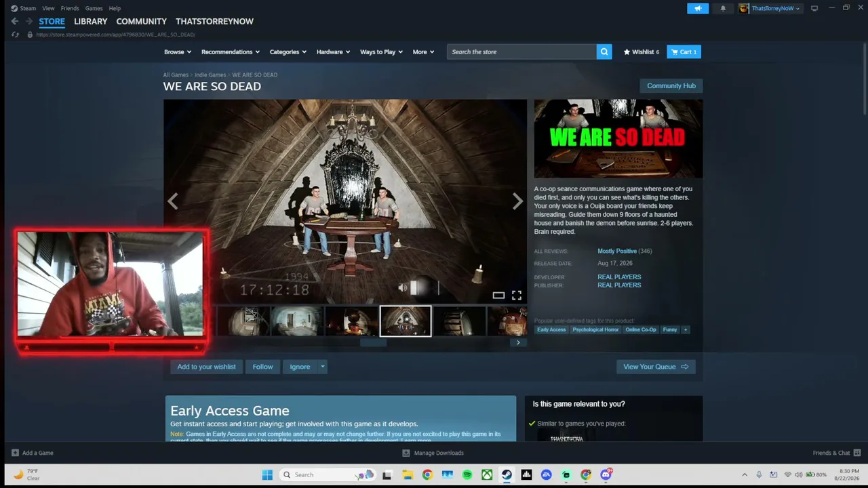Image resolution: width=868 pixels, height=488 pixels.
Task: Select the highlighted attic screenshot thumbnail
Action: tap(406, 321)
